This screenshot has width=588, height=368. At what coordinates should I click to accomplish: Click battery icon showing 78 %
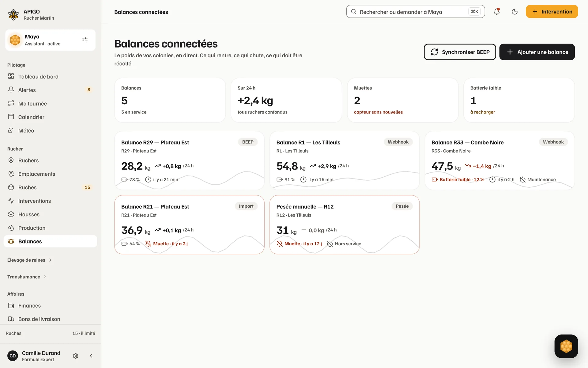(124, 179)
